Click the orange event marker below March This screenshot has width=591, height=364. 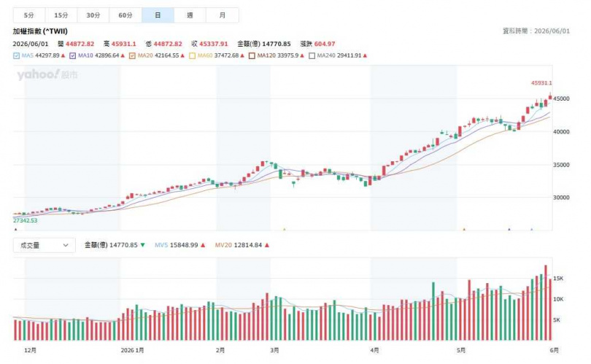click(285, 229)
